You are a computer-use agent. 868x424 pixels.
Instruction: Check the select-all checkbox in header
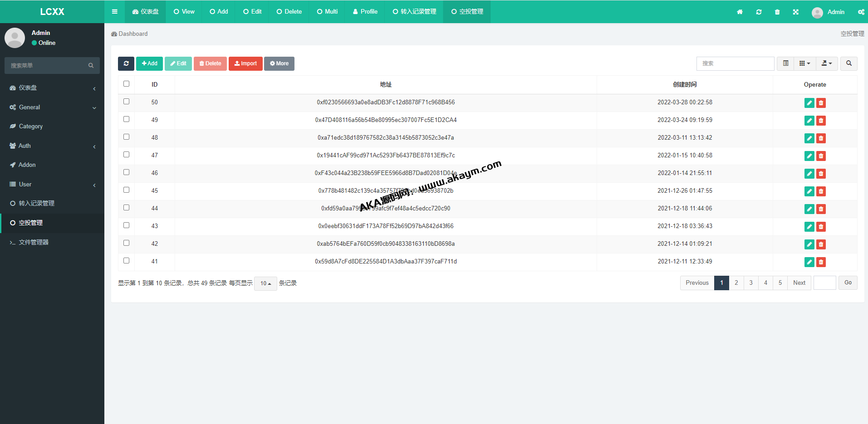point(126,84)
